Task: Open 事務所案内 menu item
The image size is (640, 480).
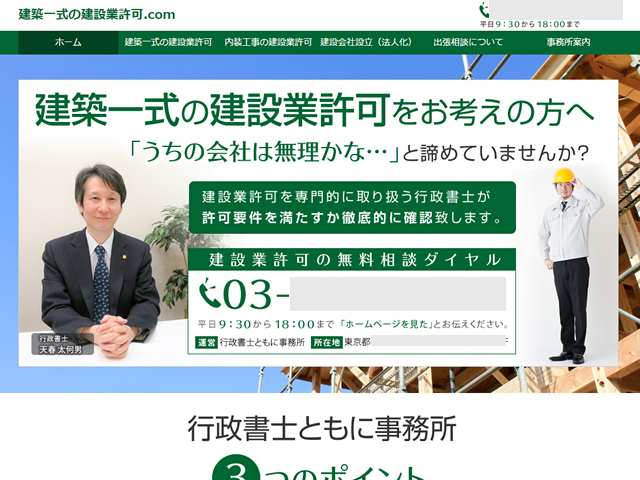Action: coord(569,42)
